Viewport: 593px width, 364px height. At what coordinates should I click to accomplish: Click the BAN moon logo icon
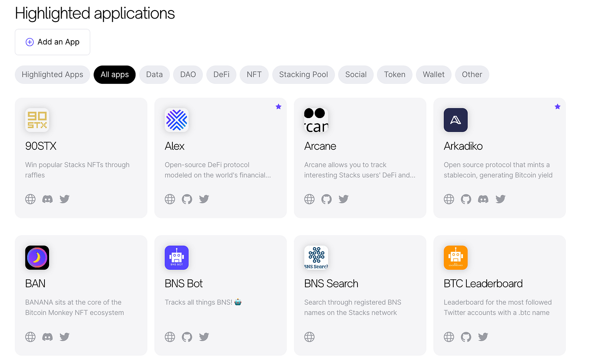click(x=37, y=257)
